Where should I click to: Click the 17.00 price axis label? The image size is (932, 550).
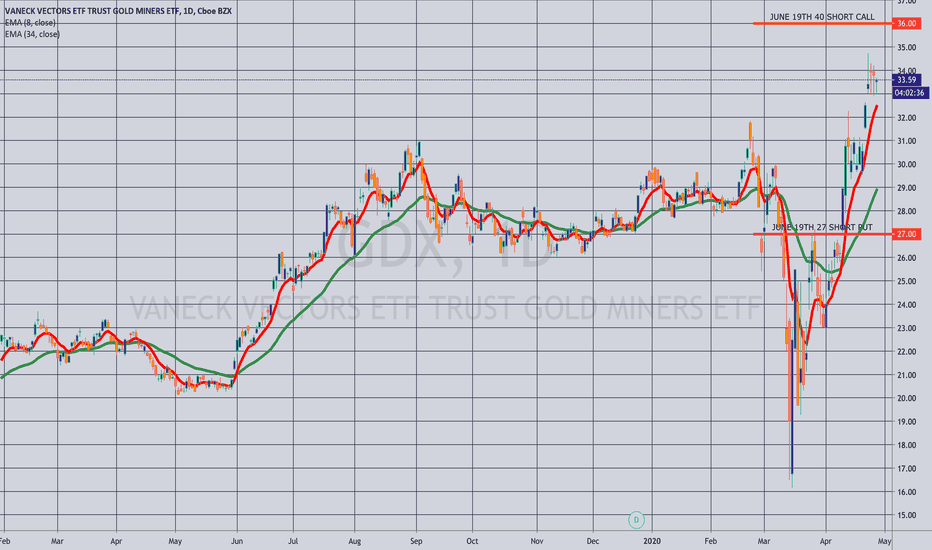click(x=906, y=469)
